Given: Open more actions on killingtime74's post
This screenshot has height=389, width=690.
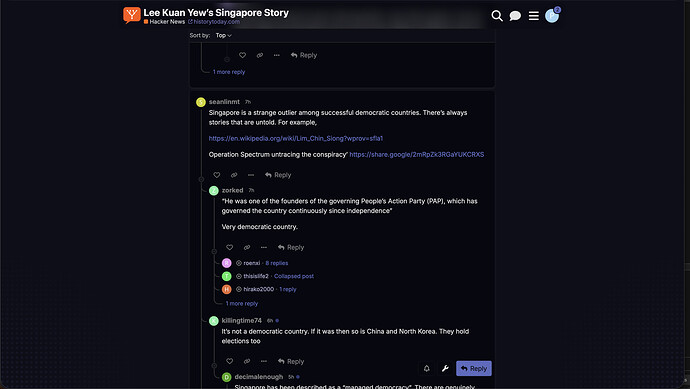Looking at the screenshot, I should coord(264,361).
